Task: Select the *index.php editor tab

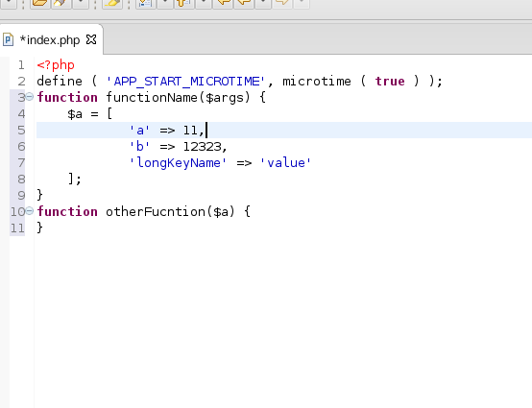Action: 50,40
